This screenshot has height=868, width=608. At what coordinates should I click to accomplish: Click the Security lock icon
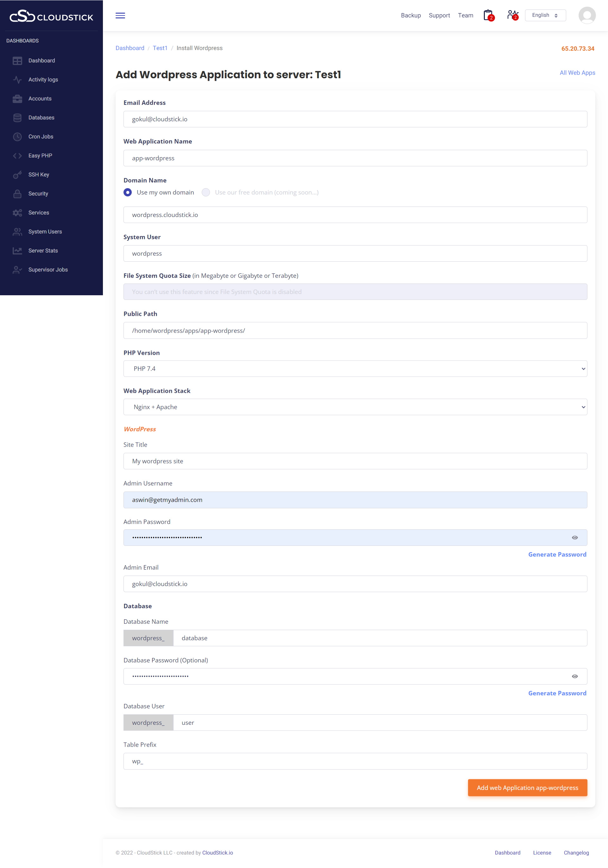point(17,194)
